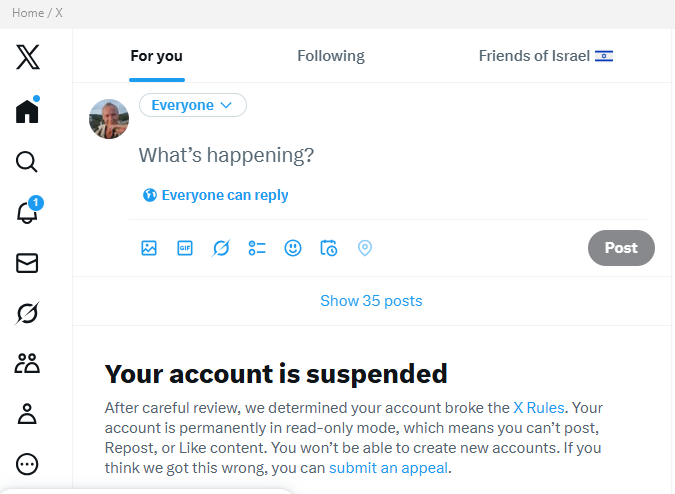Add media image to post
Viewport: 675px width, 494px height.
[x=149, y=248]
